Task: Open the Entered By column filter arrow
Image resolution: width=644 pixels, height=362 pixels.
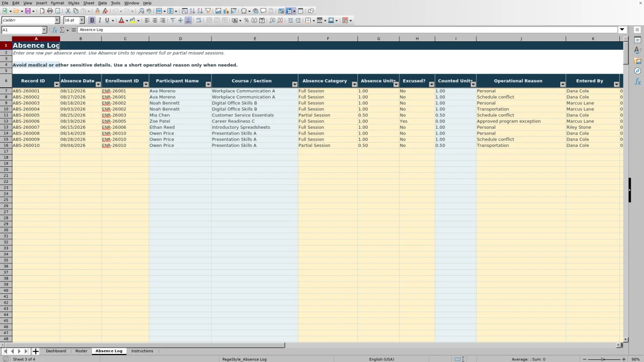Action: (616, 84)
